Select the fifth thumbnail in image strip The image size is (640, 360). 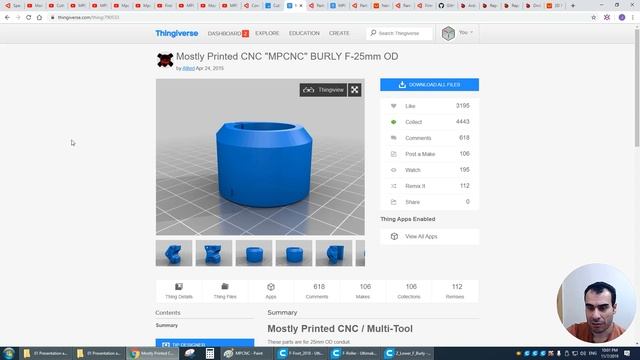334,253
